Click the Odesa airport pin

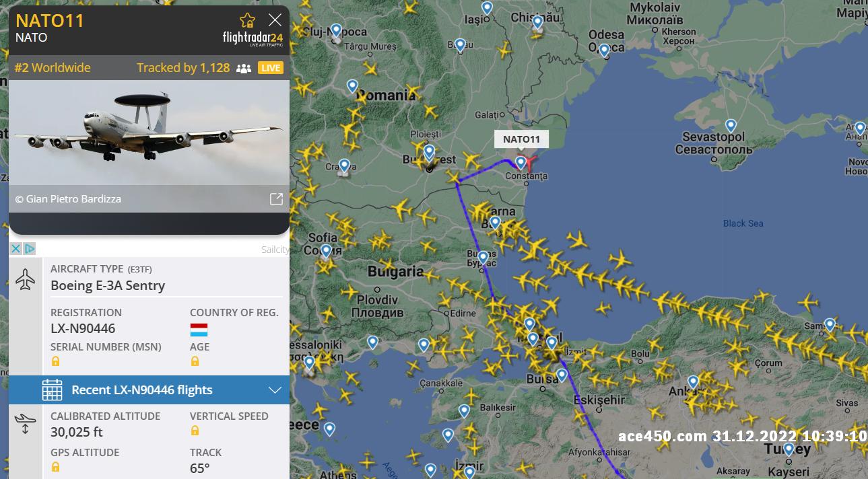[x=604, y=50]
